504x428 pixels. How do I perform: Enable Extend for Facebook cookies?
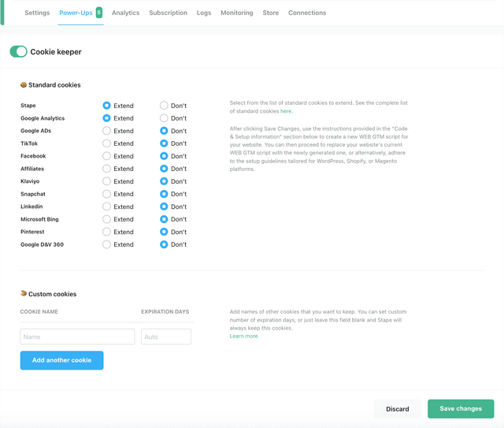point(106,156)
